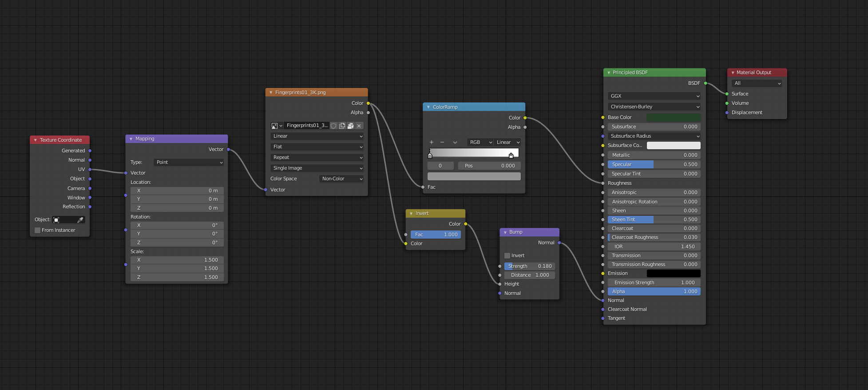Unlink the Fingerprints image with X icon
Viewport: 868px width, 390px height.
tap(359, 126)
